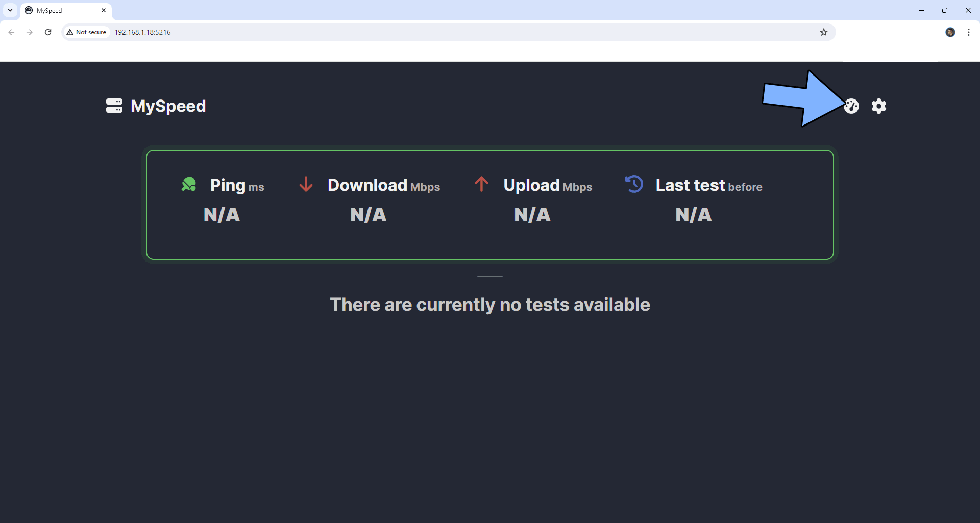Screen dimensions: 980x523
Task: Click the N/A value under Ping
Action: click(x=222, y=215)
